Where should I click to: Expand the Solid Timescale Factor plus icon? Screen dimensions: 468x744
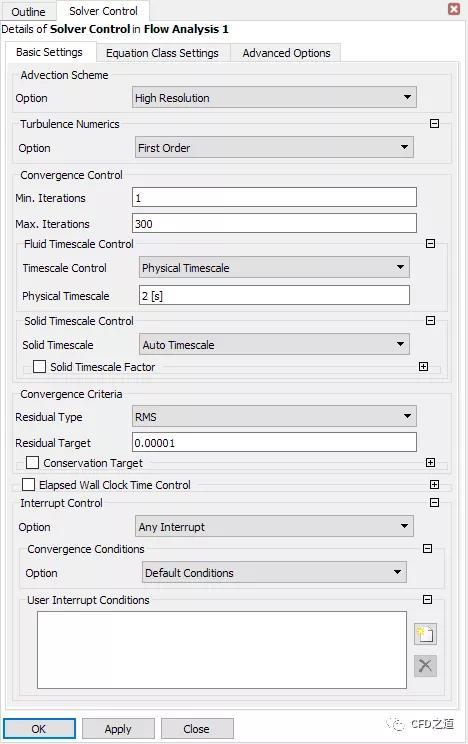[424, 366]
